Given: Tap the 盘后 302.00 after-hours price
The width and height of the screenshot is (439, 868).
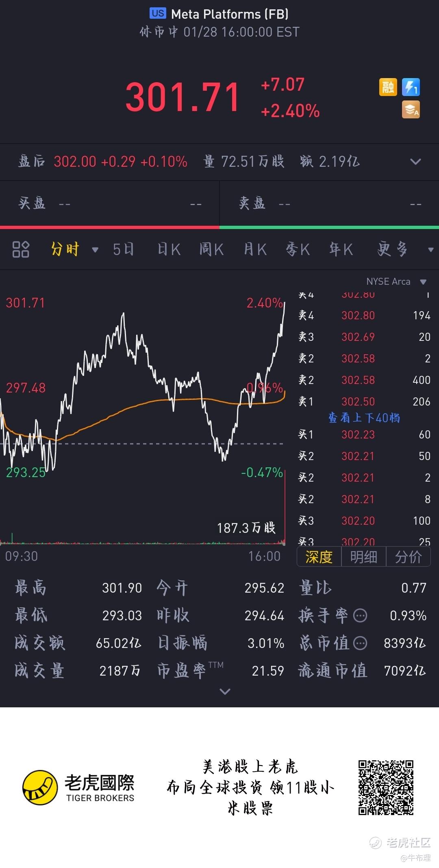Looking at the screenshot, I should 75,162.
